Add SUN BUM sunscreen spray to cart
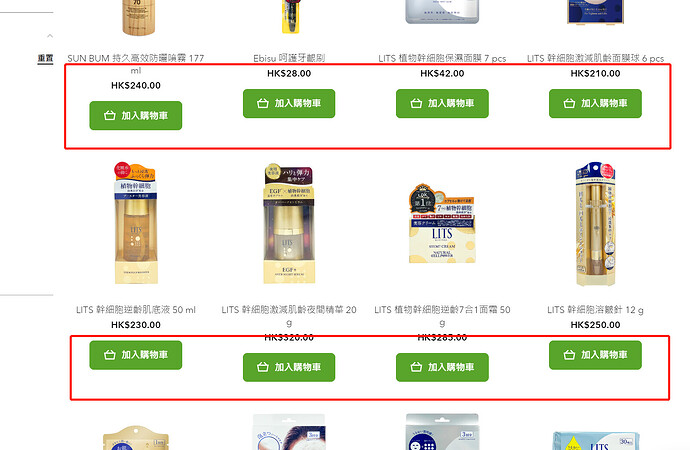This screenshot has height=450, width=690. (136, 116)
